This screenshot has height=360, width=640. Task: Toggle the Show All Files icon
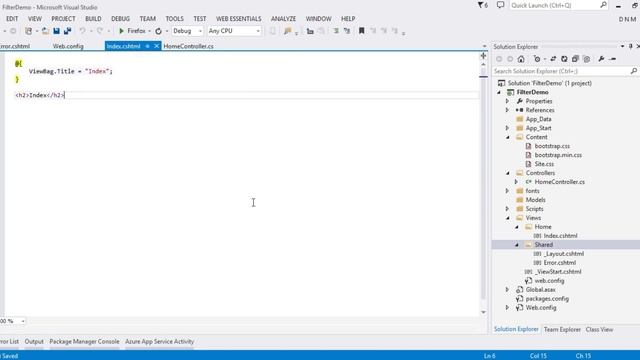(x=587, y=59)
